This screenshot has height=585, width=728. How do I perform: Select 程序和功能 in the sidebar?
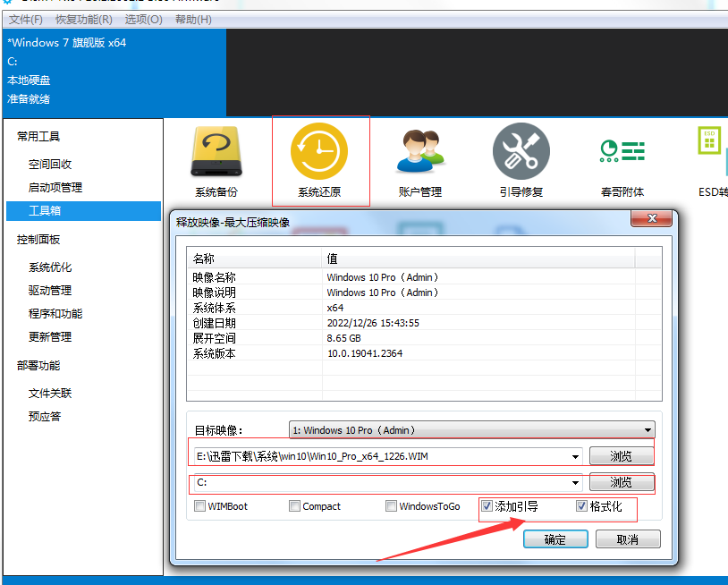55,314
